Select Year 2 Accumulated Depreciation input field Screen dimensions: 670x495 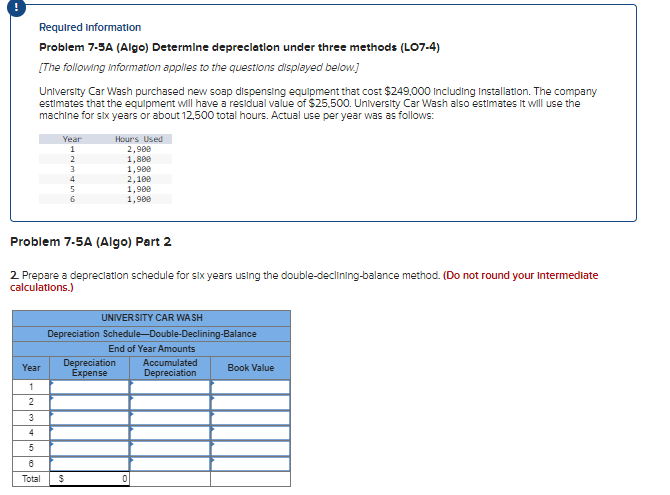pos(170,402)
